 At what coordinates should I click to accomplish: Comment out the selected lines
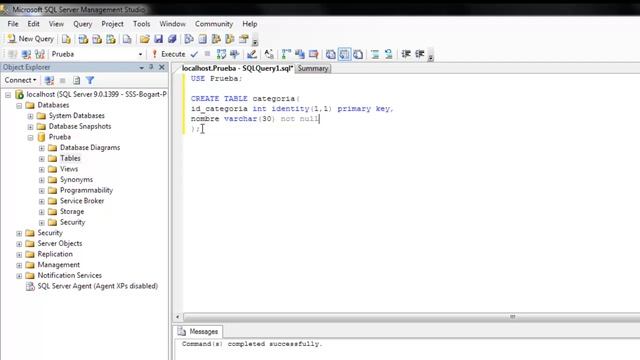pos(375,54)
